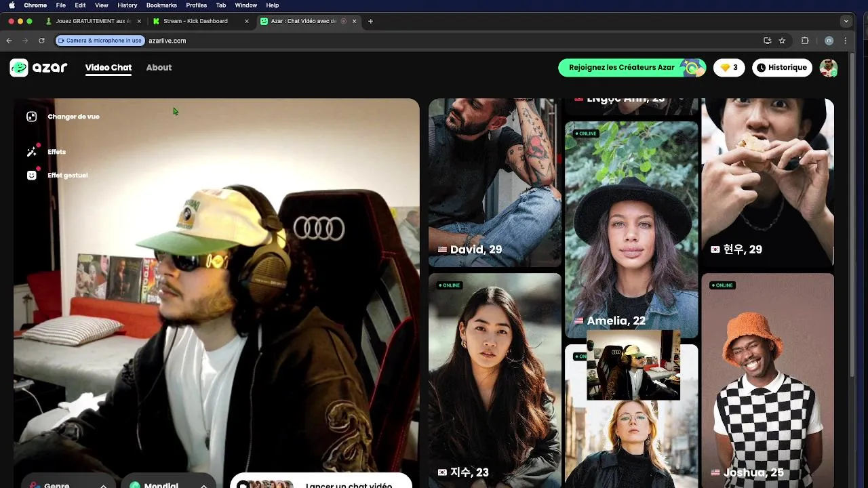Screen dimensions: 868x488
Task: Go back to previous page
Action: click(9, 41)
